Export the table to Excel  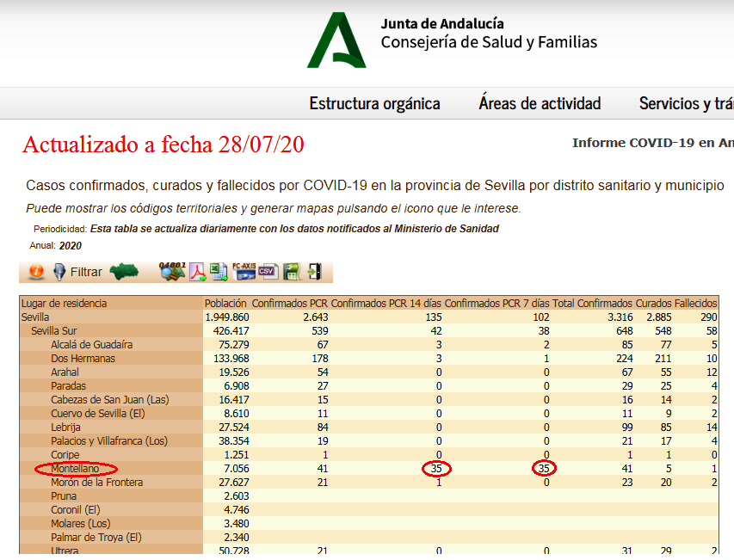(x=219, y=272)
